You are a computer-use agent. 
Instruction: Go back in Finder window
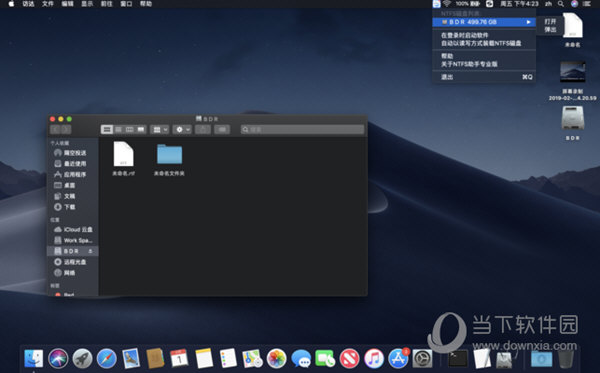(x=55, y=130)
